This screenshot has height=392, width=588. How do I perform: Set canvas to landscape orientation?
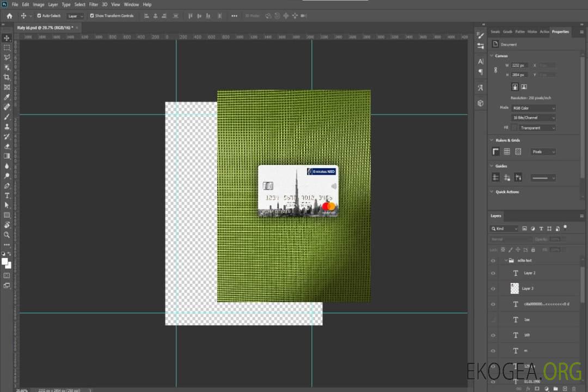pos(524,87)
